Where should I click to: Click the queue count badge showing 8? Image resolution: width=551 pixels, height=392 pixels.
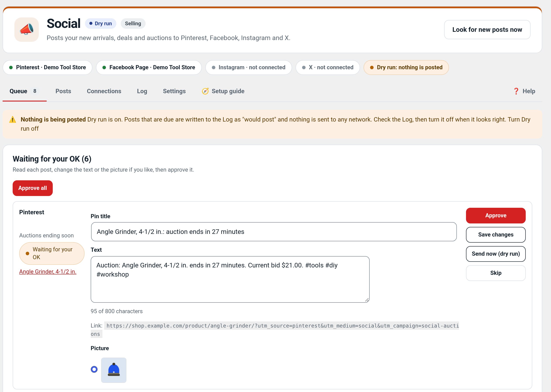click(x=35, y=91)
